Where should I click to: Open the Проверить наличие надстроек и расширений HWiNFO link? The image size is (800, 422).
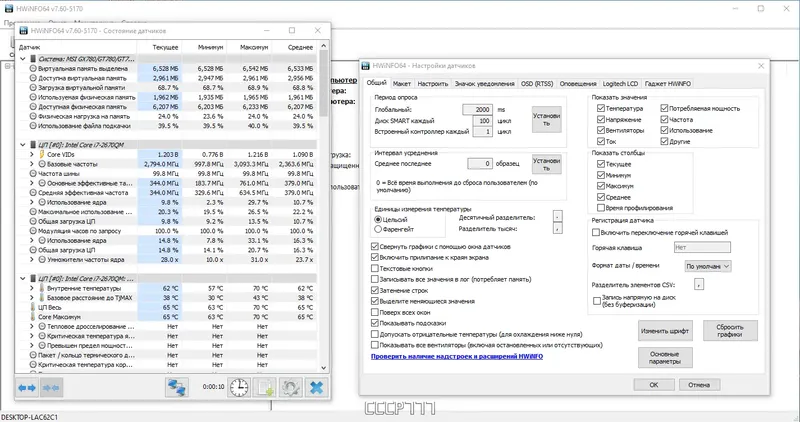(x=457, y=356)
